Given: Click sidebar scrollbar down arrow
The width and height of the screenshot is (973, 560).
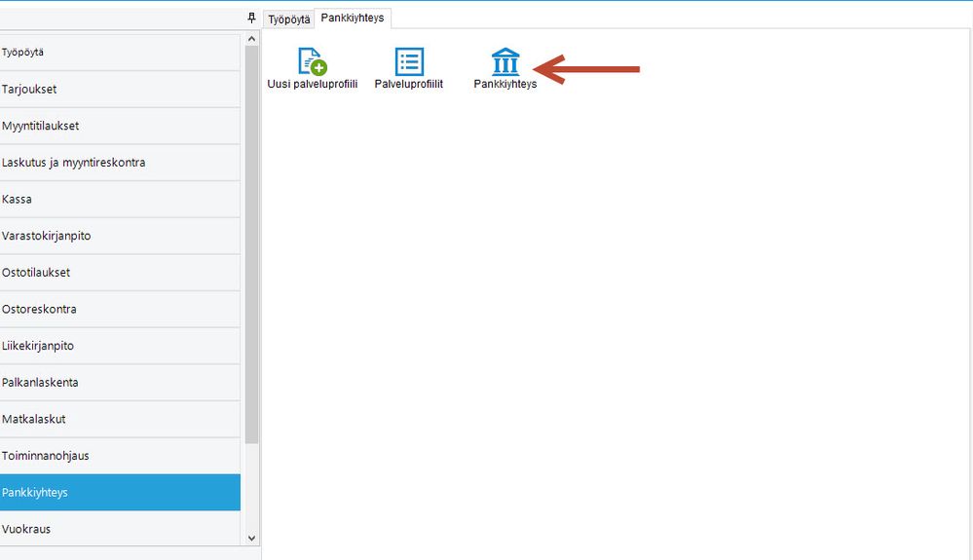Looking at the screenshot, I should (251, 539).
